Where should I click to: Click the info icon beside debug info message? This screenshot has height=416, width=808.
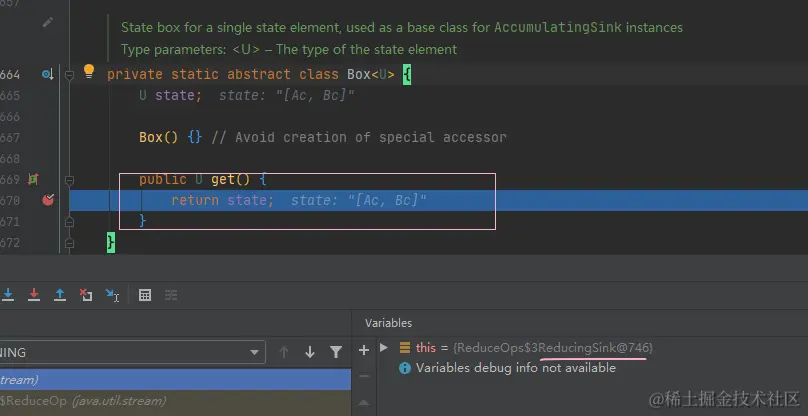[405, 368]
